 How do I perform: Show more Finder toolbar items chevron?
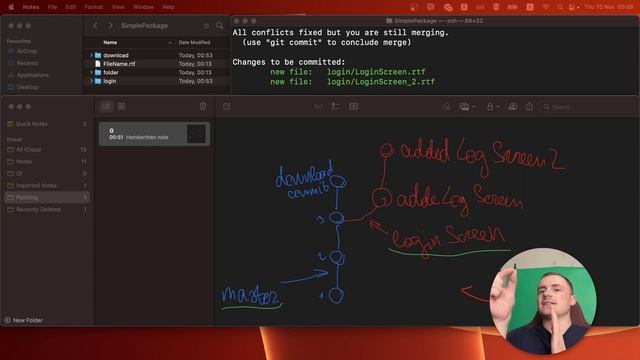[x=206, y=26]
